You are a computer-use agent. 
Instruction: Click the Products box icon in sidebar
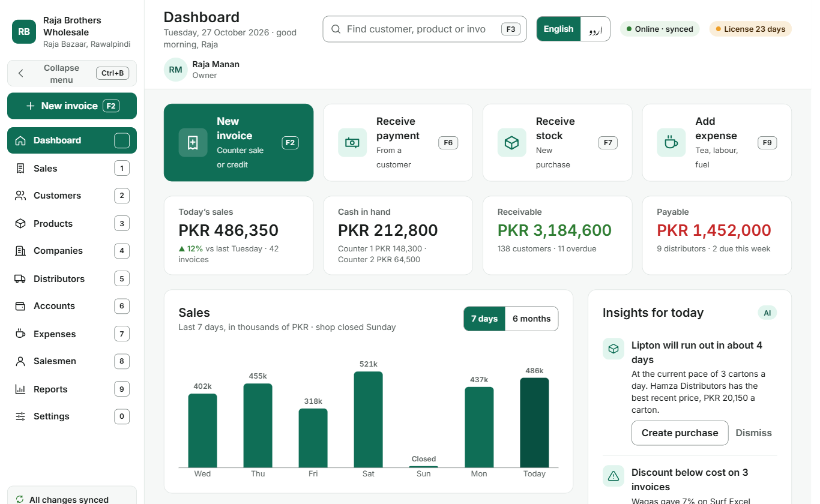(x=20, y=224)
